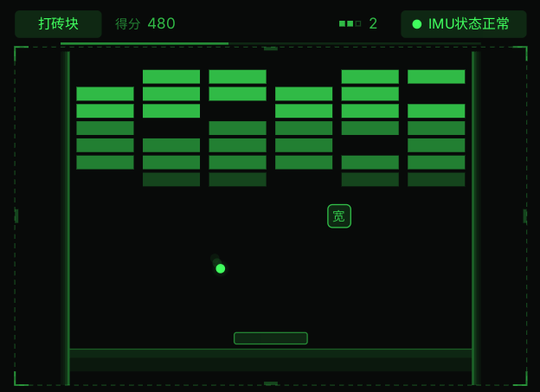Click the bottom center handle of the frame

[x=271, y=383]
